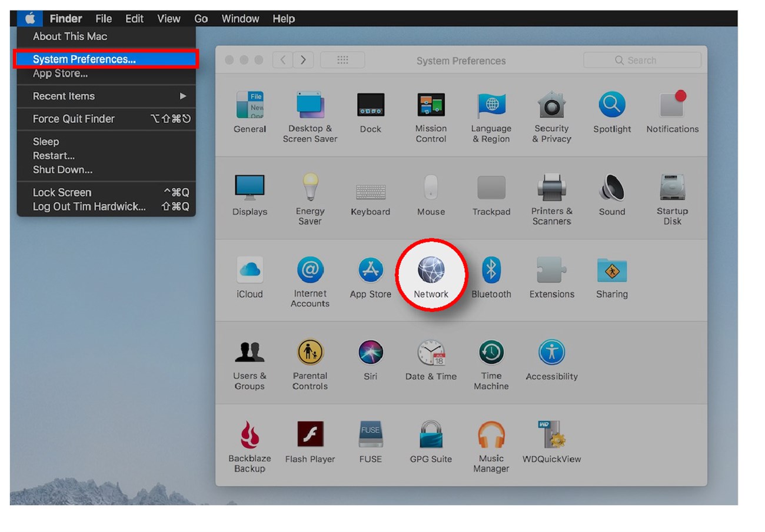Open the Trackpad preference pane

(x=491, y=195)
